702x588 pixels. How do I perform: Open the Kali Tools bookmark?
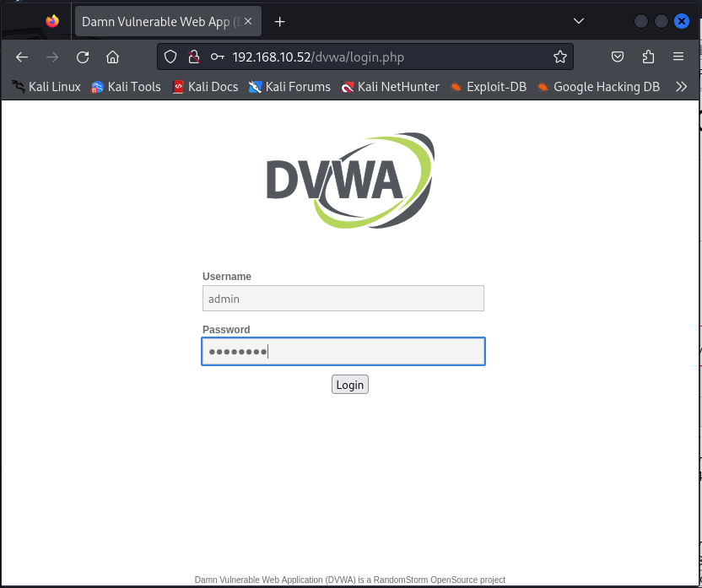[126, 86]
